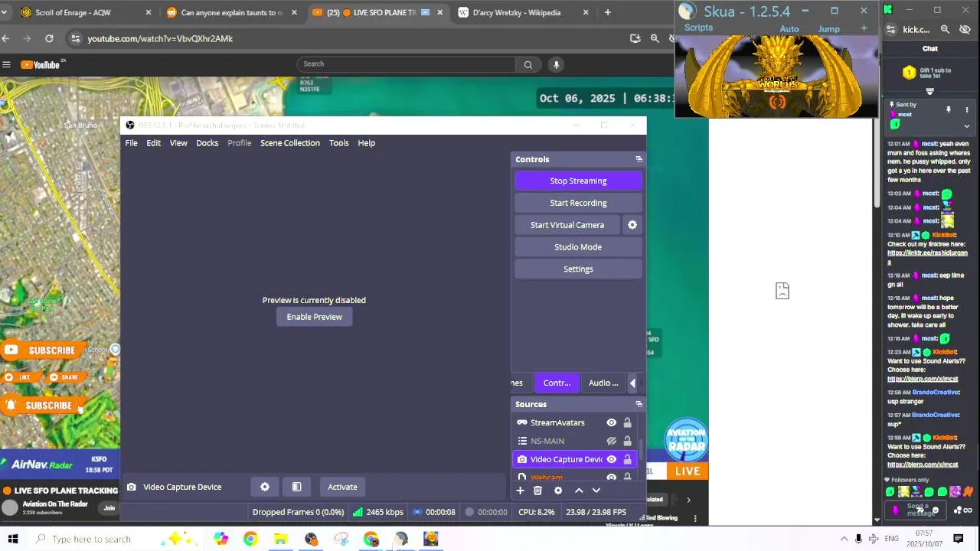The image size is (980, 551).
Task: Show hidden system tray icons chevron
Action: coord(844,539)
